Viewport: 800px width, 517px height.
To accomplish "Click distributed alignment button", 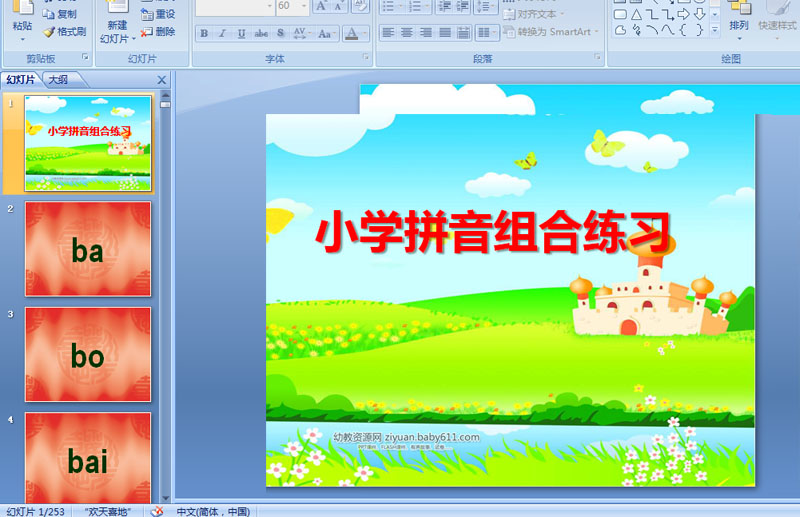I will click(x=463, y=33).
